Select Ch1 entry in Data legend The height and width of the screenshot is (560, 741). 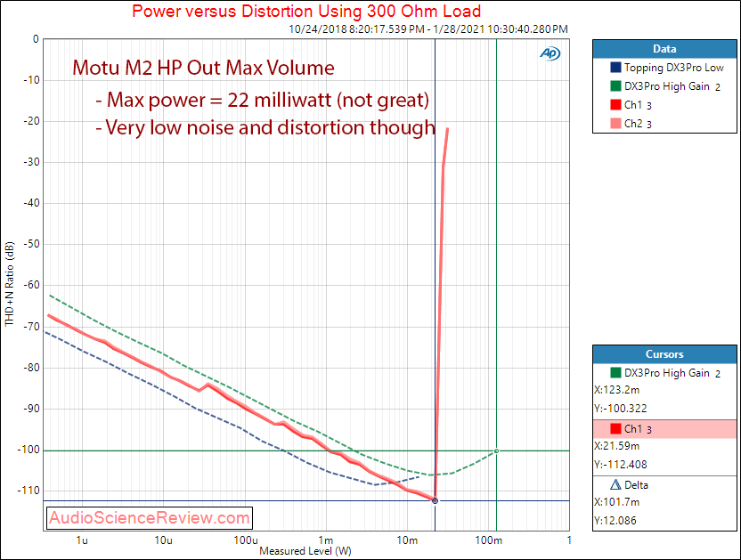pos(638,105)
